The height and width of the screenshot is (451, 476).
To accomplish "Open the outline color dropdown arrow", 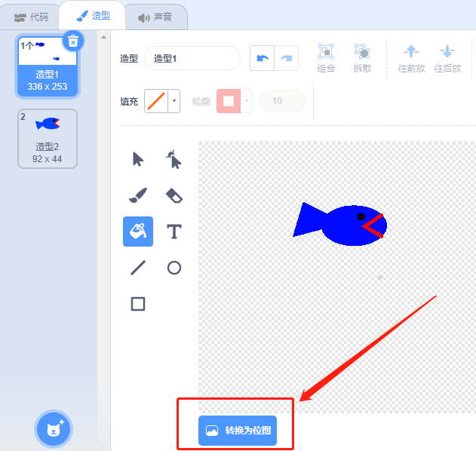I will pyautogui.click(x=247, y=101).
